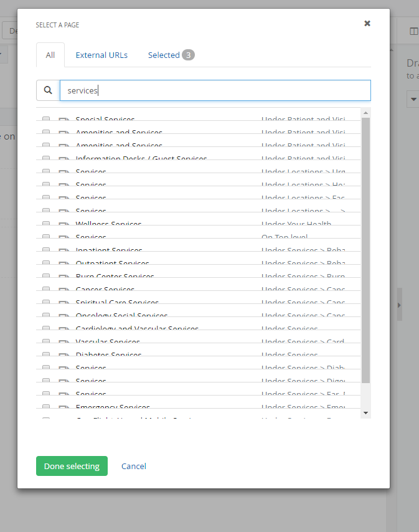This screenshot has width=419, height=532.
Task: Click the magnifier search icon
Action: pos(48,90)
